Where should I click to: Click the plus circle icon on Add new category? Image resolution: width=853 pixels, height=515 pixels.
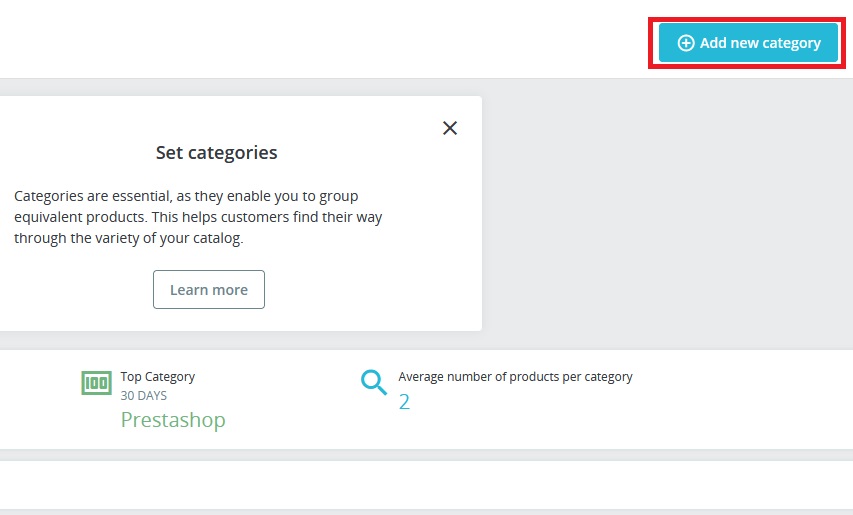click(x=686, y=43)
